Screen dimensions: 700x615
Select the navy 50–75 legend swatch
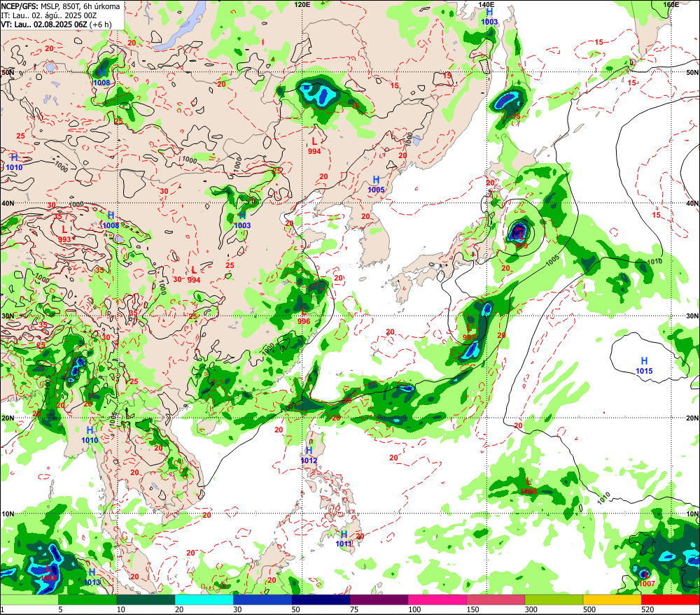pos(321,600)
